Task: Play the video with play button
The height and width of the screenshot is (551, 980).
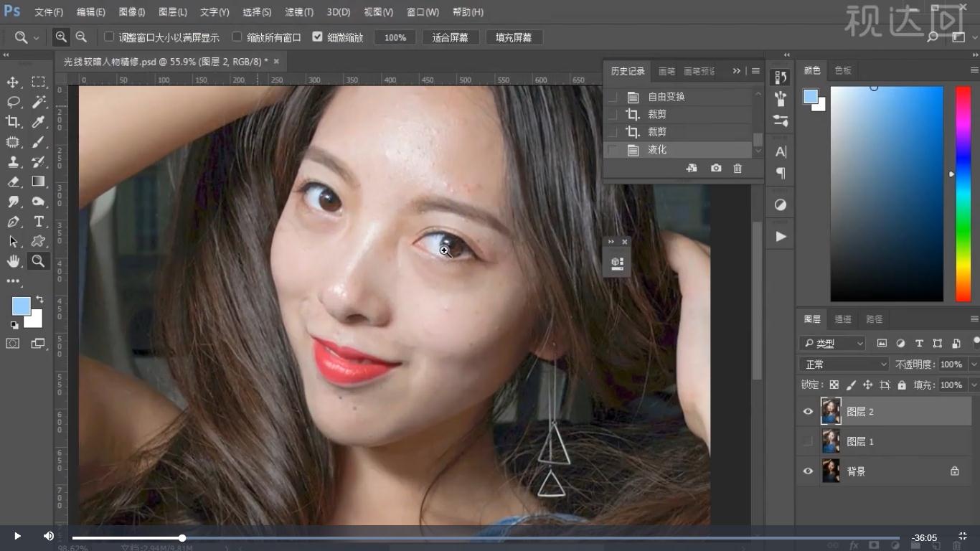Action: (17, 536)
